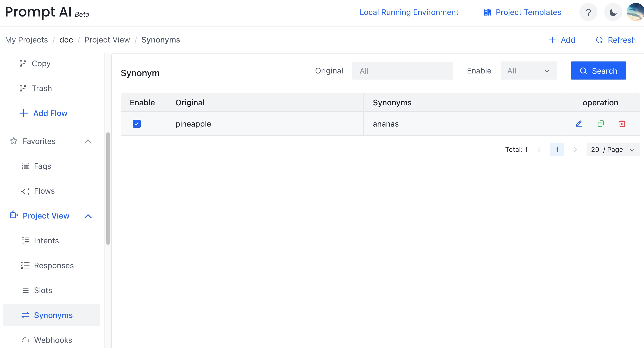Click the ananas cell in Synonyms column

point(462,124)
